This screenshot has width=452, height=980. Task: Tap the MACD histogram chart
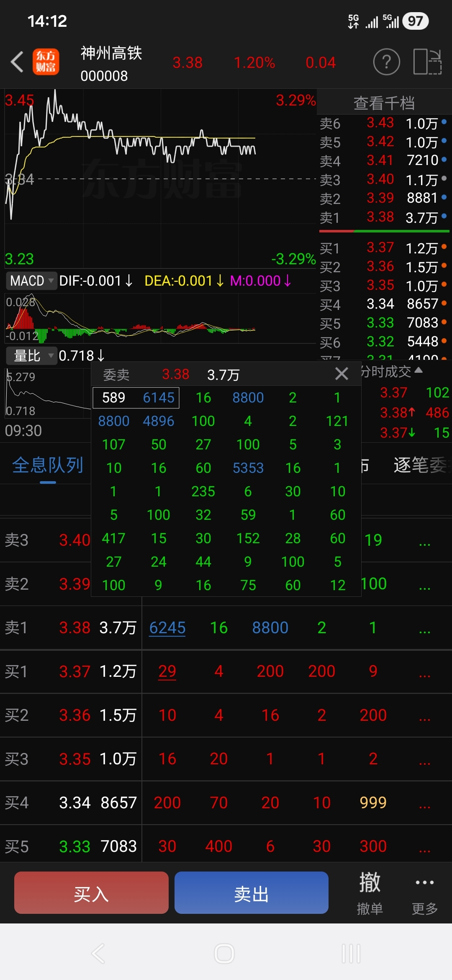pyautogui.click(x=160, y=318)
